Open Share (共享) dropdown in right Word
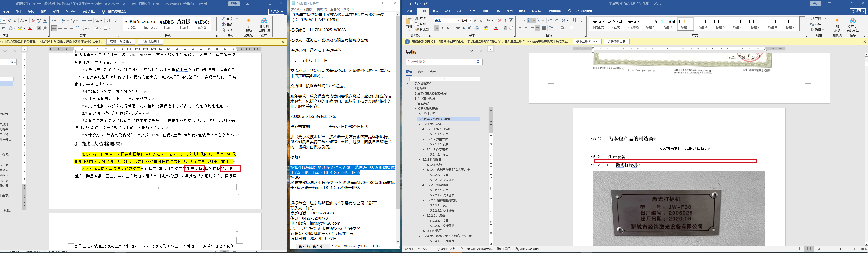Viewport: 868px width, 253px height. (858, 11)
